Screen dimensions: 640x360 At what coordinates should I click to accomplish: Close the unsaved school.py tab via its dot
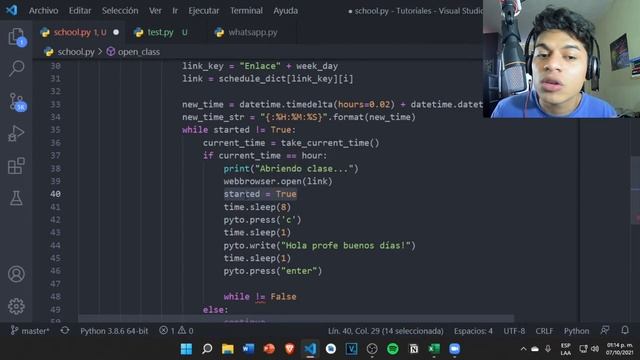(x=116, y=32)
